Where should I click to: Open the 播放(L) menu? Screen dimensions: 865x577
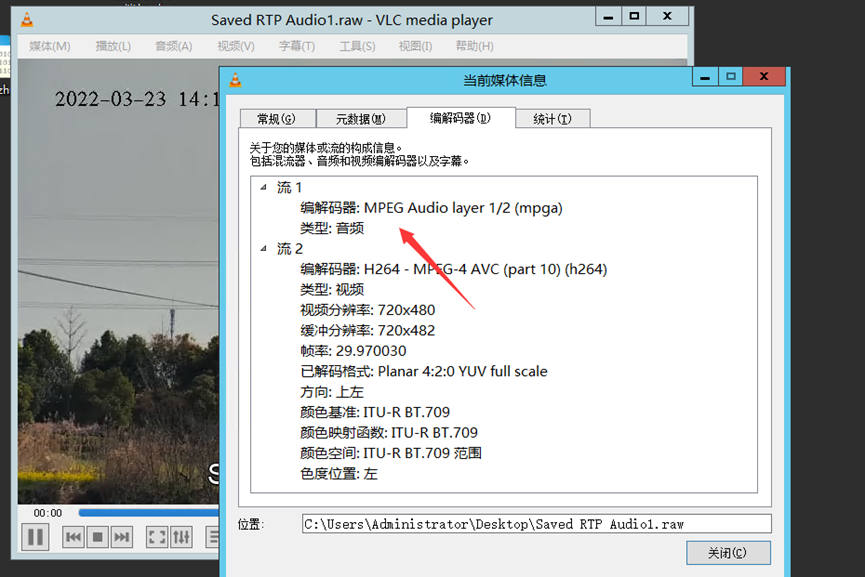[113, 46]
